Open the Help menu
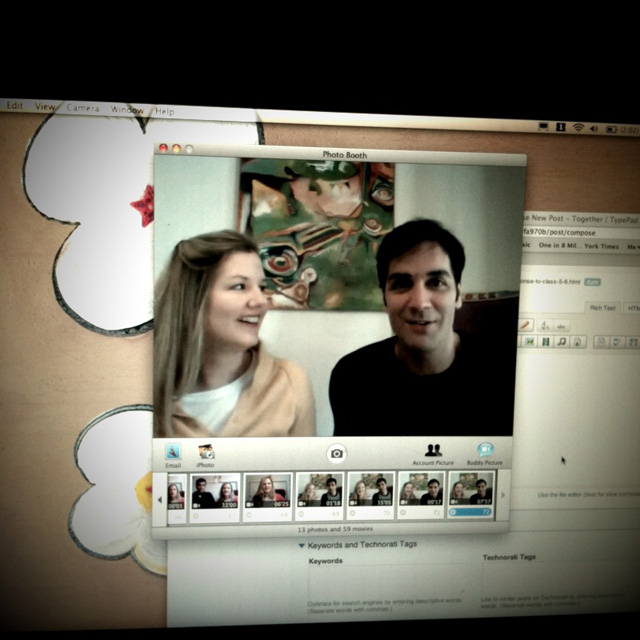Viewport: 640px width, 640px height. (x=164, y=111)
